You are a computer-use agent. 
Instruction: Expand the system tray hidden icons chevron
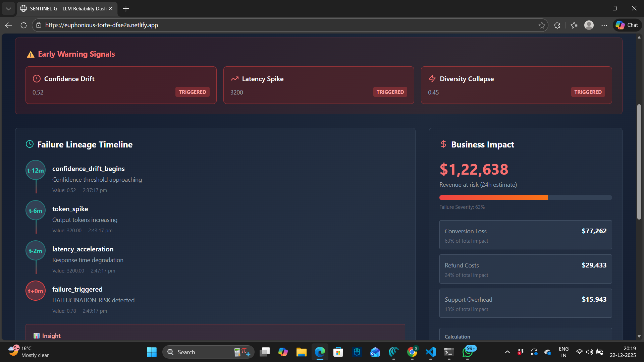[x=507, y=352]
